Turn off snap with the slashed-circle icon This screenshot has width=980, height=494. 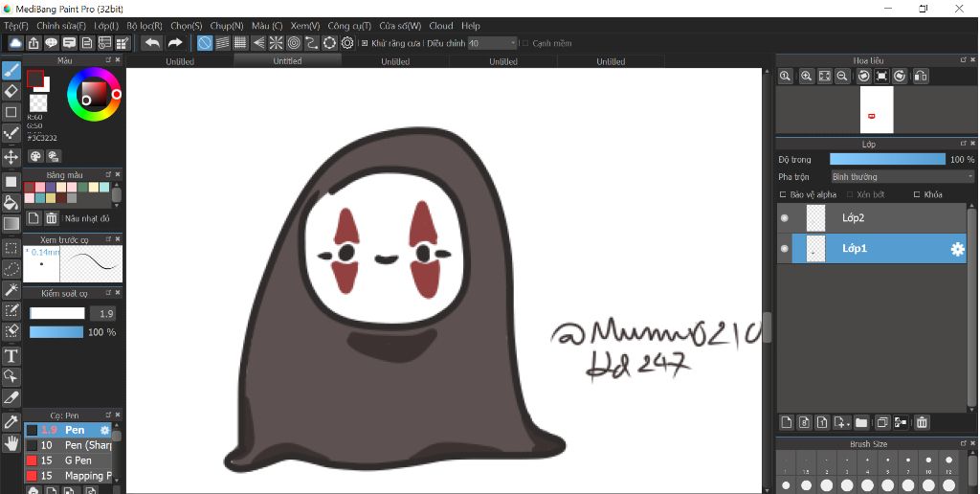(x=205, y=43)
